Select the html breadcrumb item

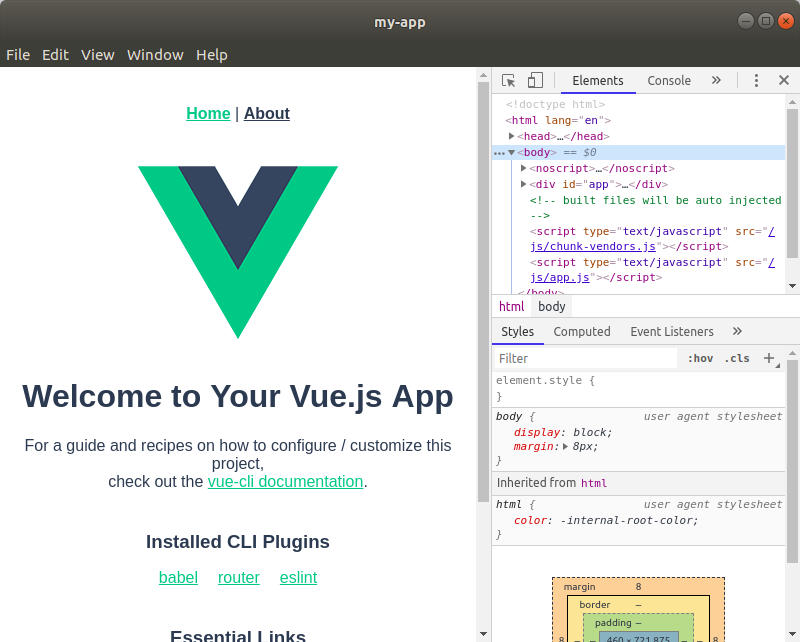pyautogui.click(x=511, y=307)
